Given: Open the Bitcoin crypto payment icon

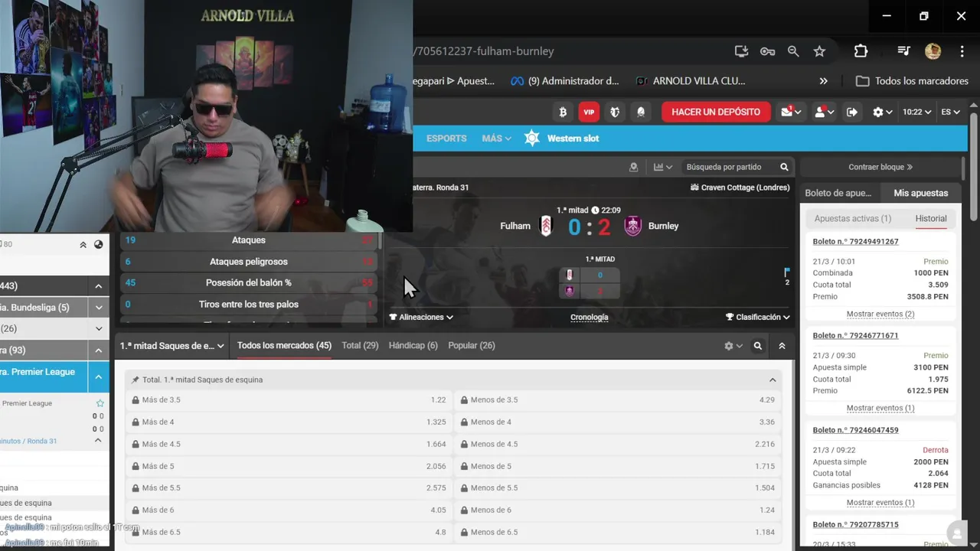Looking at the screenshot, I should [x=563, y=112].
